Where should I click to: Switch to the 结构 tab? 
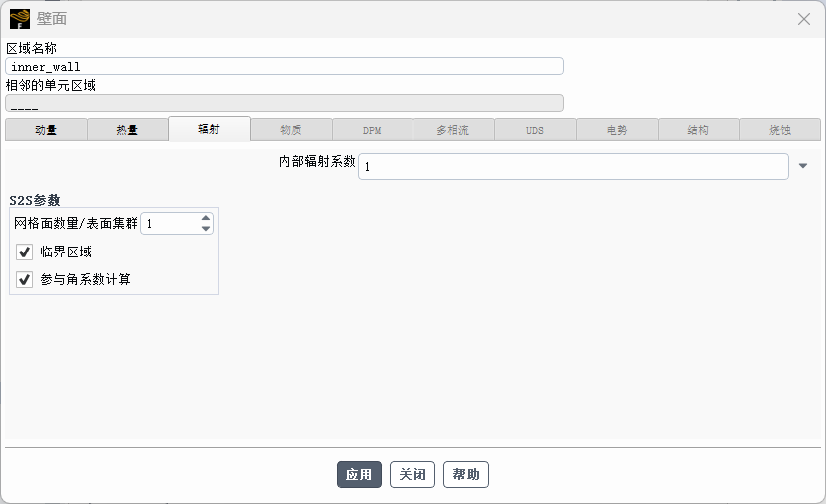click(698, 130)
